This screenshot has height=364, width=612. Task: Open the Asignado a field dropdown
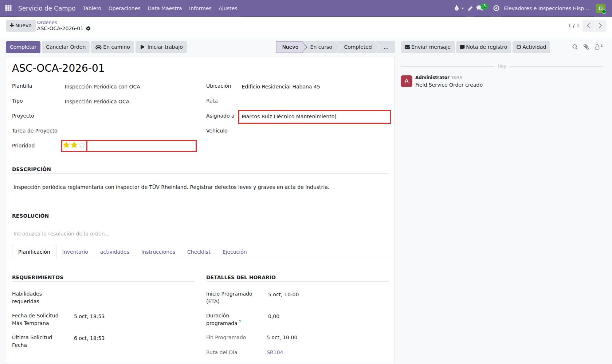tap(314, 116)
